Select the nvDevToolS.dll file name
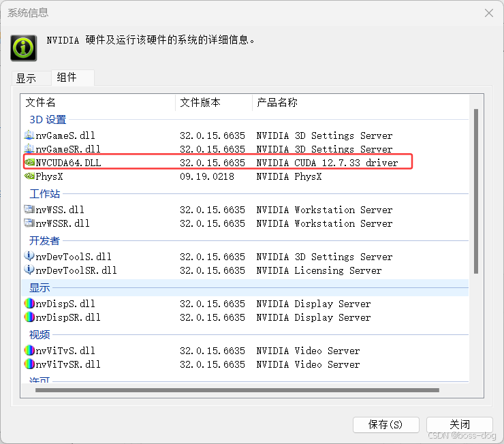The height and width of the screenshot is (444, 504). [74, 257]
